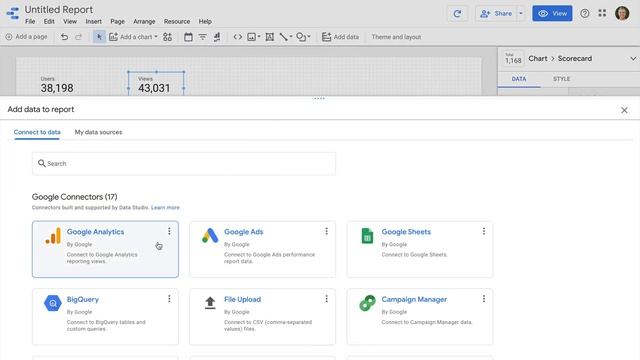Viewport: 640px width, 360px height.
Task: Follow the Learn more link
Action: click(x=165, y=207)
